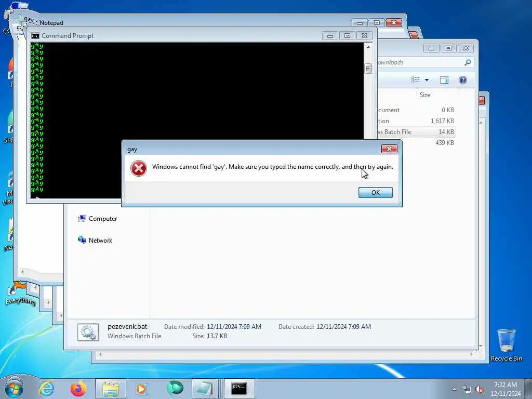Maximize the Notepad window
The width and height of the screenshot is (532, 399).
point(377,23)
